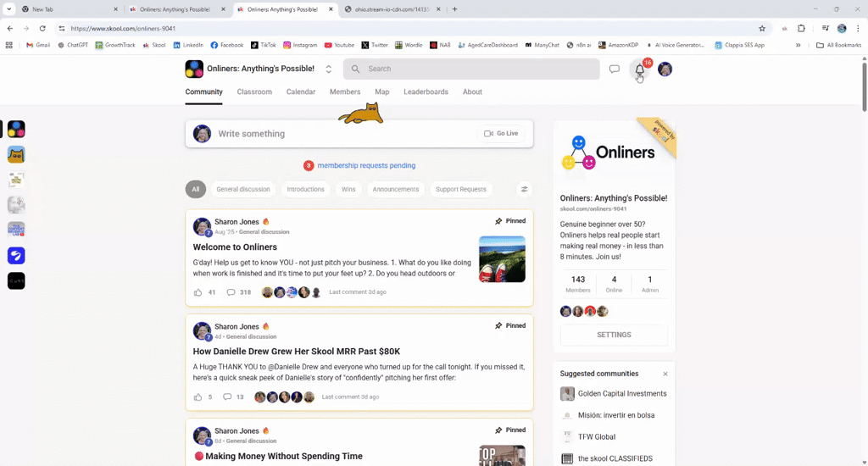Expand the hidden bookmarks chevron
The image size is (868, 466).
point(798,46)
